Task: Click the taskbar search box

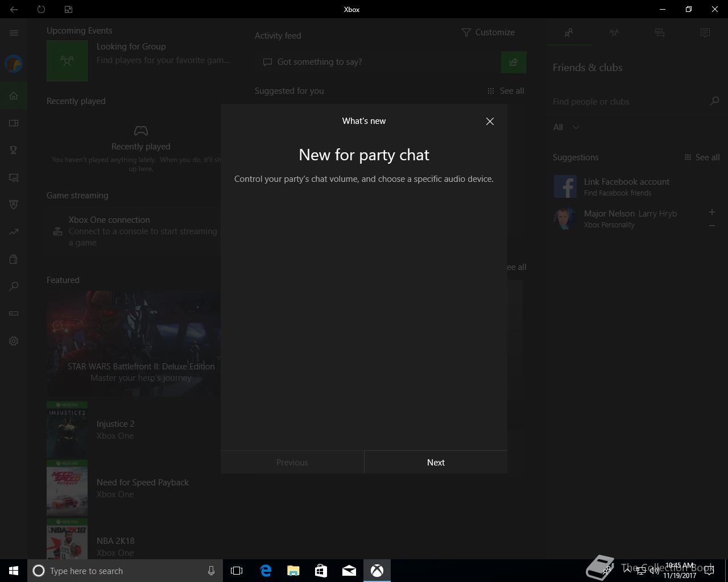Action: pyautogui.click(x=125, y=571)
